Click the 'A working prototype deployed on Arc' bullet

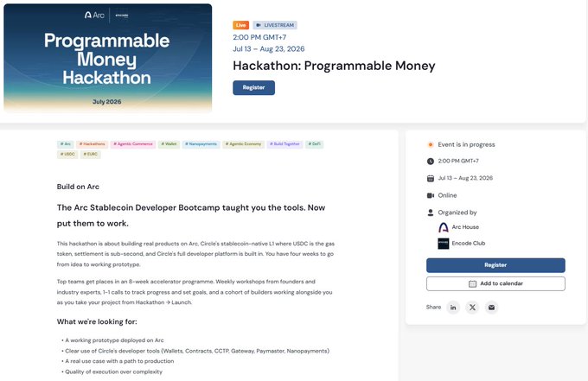114,340
